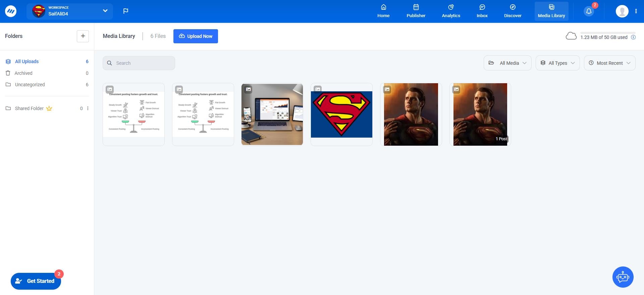644x295 pixels.
Task: Click the Media Library heading text
Action: point(119,36)
